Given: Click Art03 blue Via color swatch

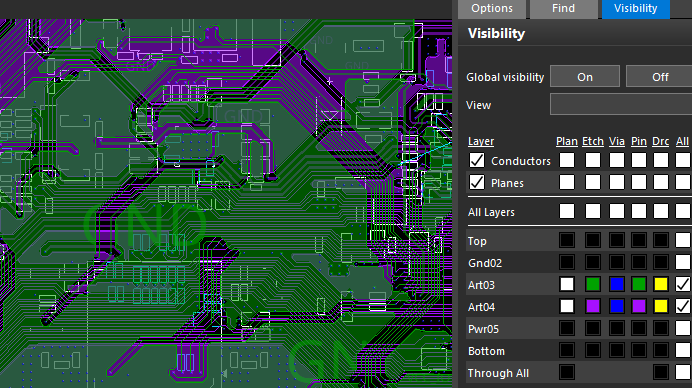Looking at the screenshot, I should [x=617, y=284].
